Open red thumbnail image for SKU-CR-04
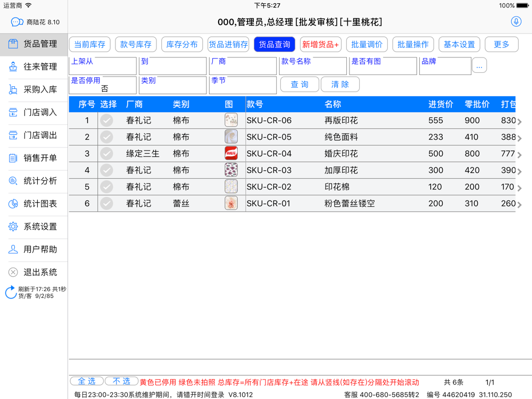This screenshot has height=399, width=532. 231,153
